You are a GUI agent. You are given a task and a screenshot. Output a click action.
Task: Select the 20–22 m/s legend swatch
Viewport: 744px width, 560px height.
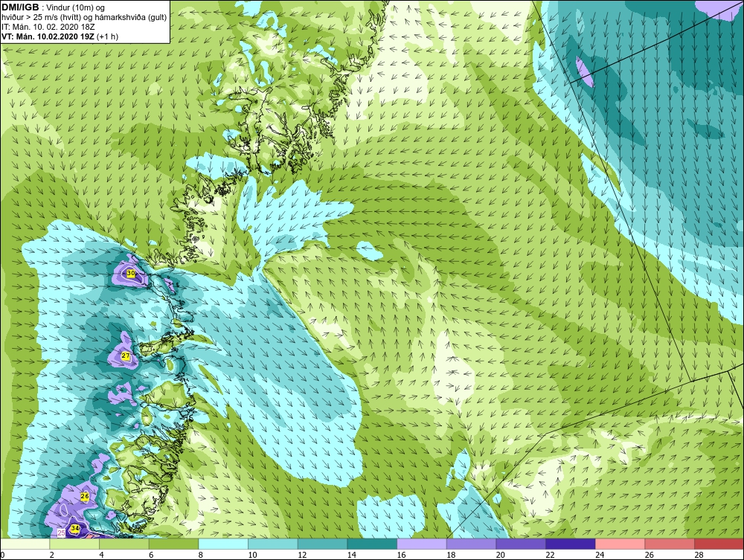521,544
